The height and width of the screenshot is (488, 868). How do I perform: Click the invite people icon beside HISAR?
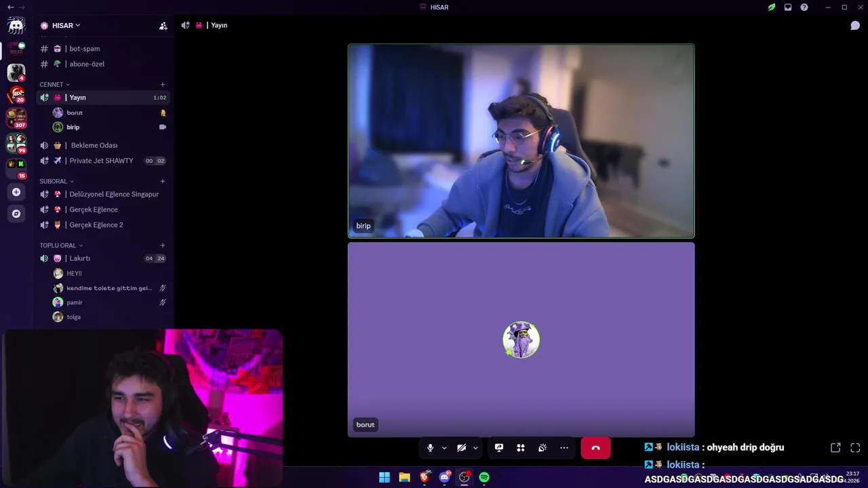pos(163,26)
